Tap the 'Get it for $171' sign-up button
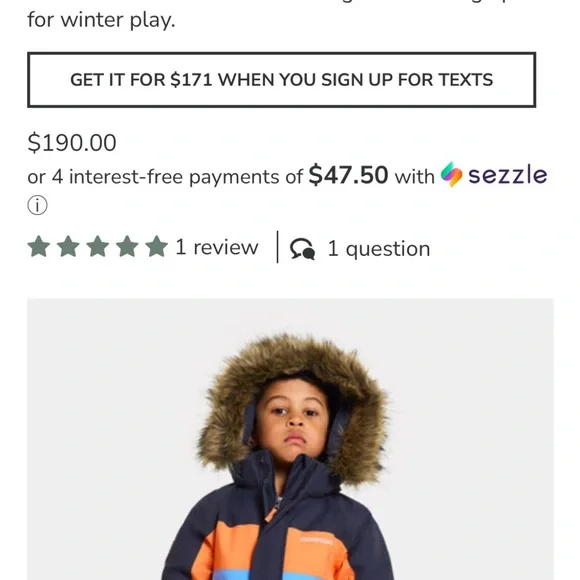The height and width of the screenshot is (580, 580). pyautogui.click(x=281, y=80)
